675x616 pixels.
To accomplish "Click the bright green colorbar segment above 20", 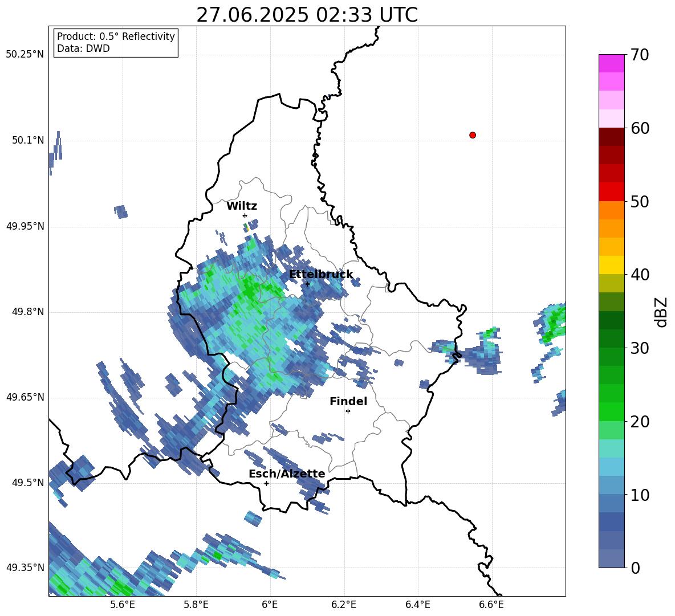I will pyautogui.click(x=611, y=411).
